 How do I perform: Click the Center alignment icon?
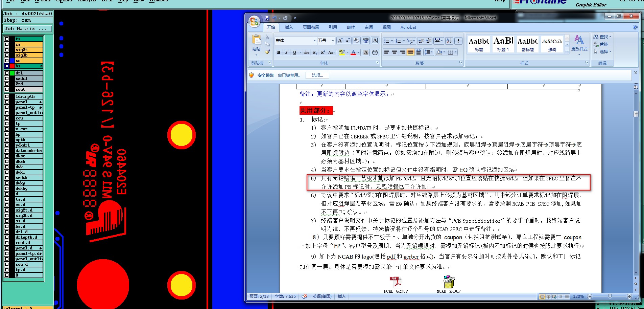[x=395, y=52]
